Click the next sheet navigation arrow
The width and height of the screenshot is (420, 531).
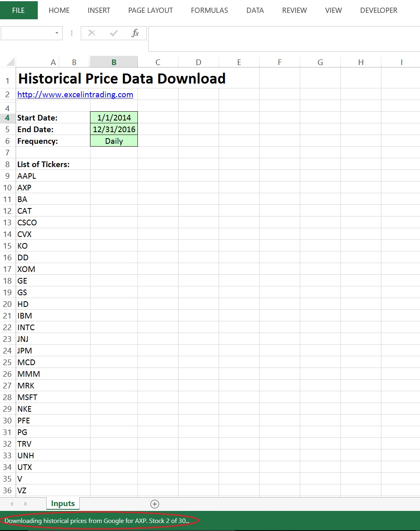pos(25,504)
